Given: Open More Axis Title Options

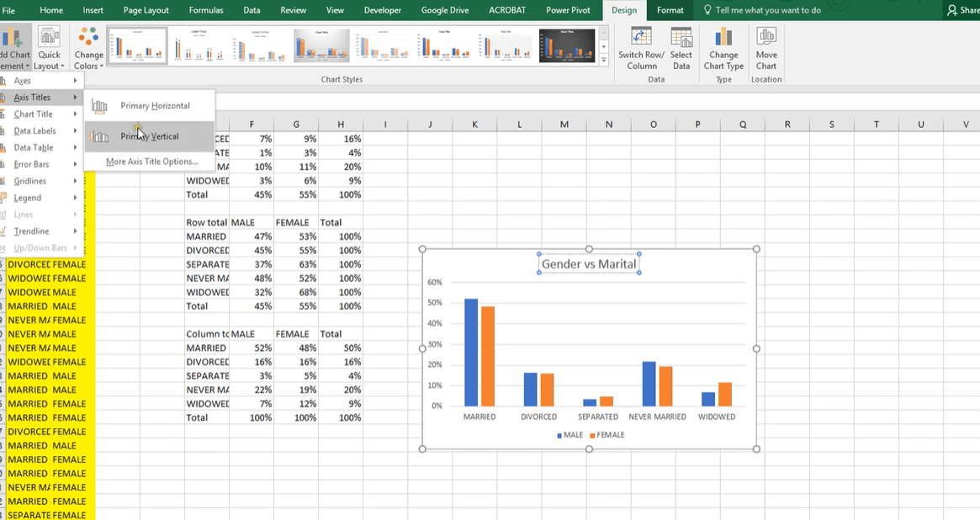Looking at the screenshot, I should click(152, 162).
